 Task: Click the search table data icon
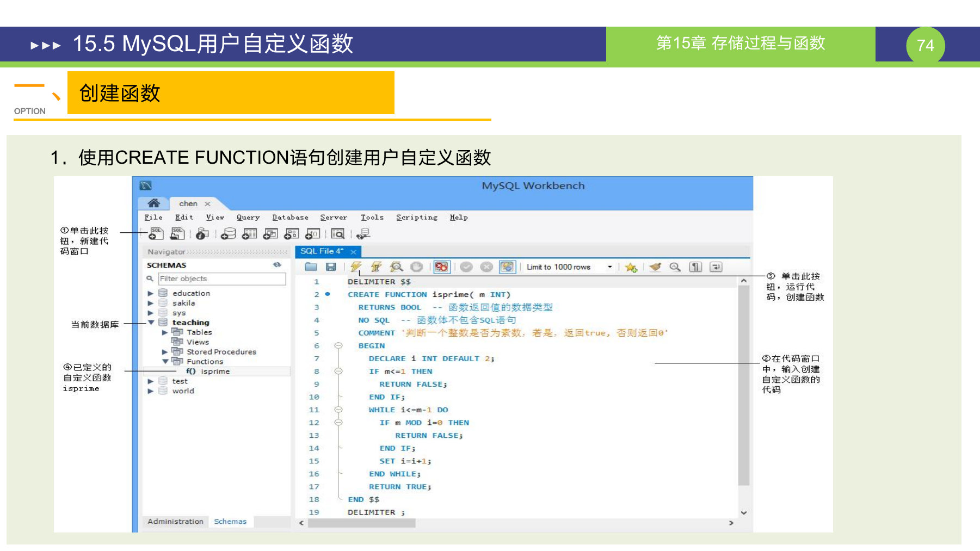338,233
